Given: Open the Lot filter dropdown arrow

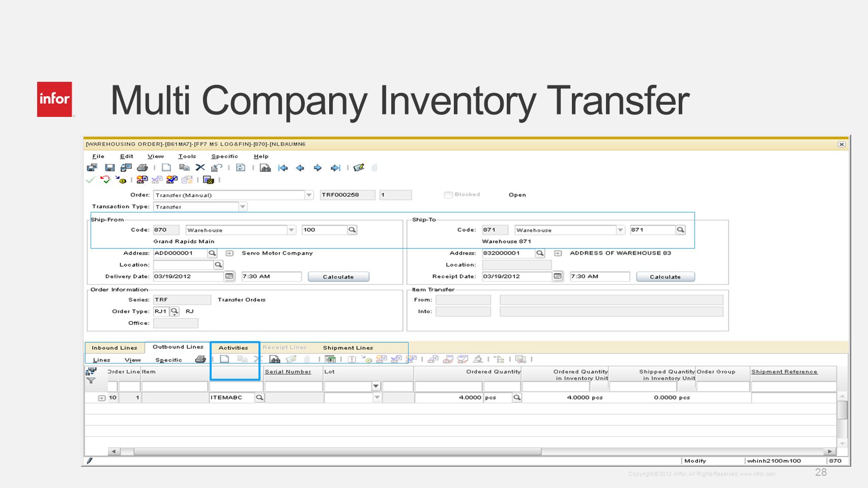Looking at the screenshot, I should click(376, 386).
